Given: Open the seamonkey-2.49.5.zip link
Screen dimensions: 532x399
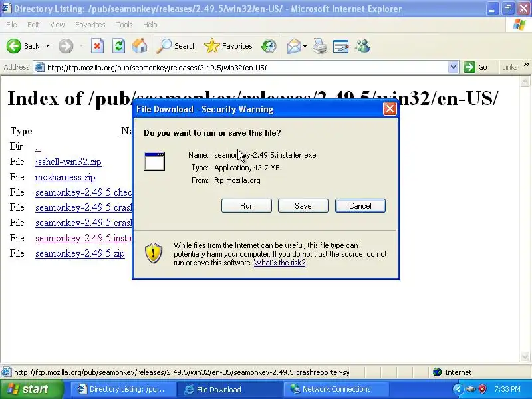Looking at the screenshot, I should point(80,253).
